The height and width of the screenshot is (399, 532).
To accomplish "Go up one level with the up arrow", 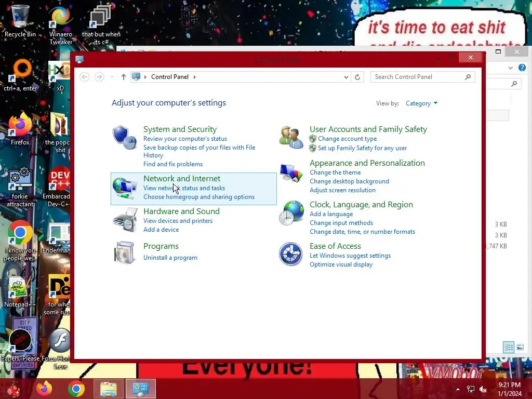I will 124,77.
